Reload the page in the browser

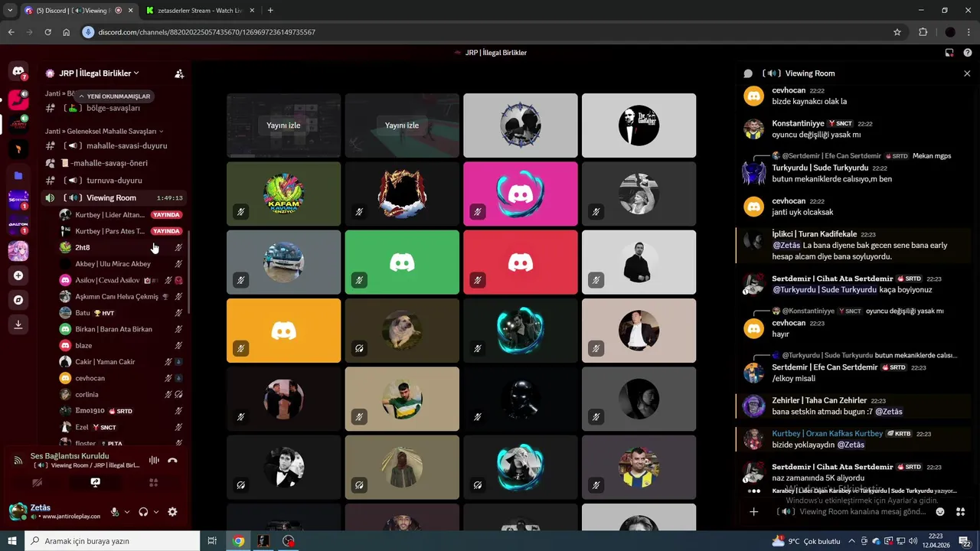(47, 32)
